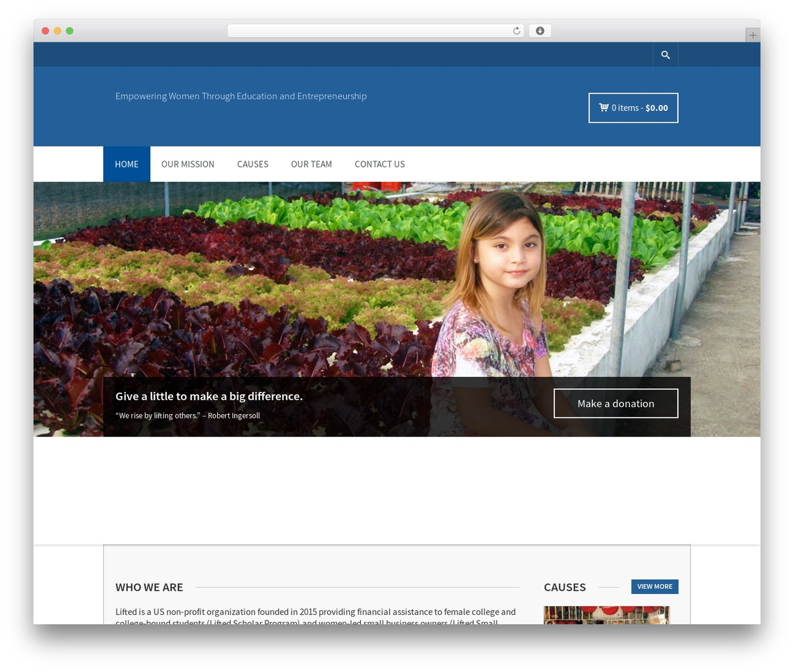Click the WHO WE ARE heading
The image size is (794, 672).
click(149, 587)
